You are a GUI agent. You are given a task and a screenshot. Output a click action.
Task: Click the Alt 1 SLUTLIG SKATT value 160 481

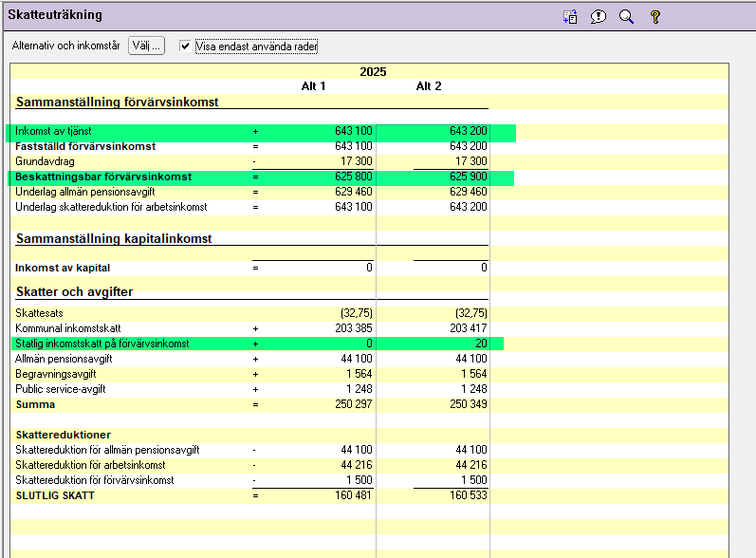[353, 495]
